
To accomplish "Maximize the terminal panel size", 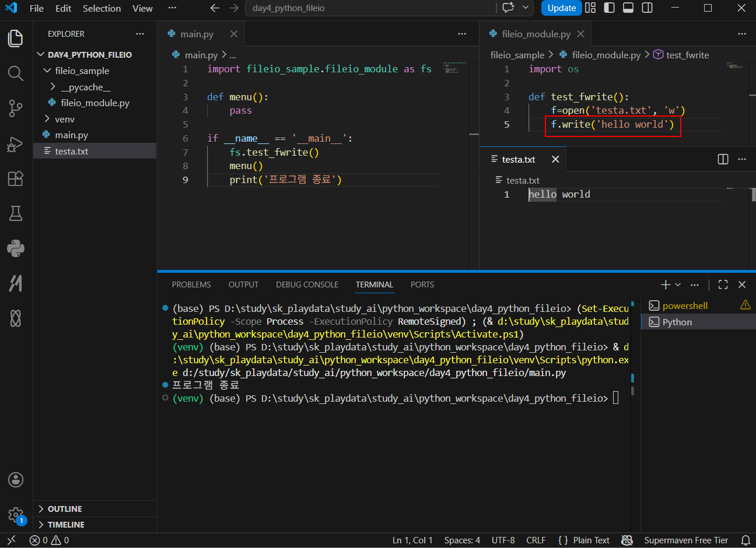I will 723,284.
